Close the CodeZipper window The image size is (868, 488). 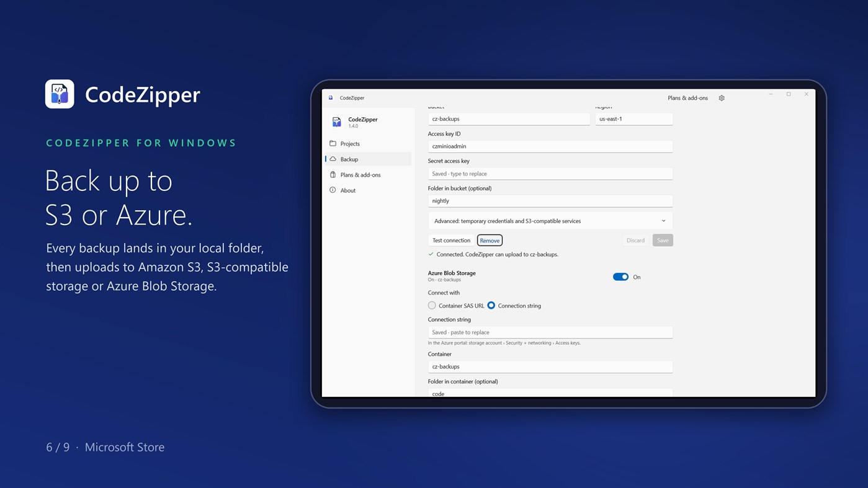[x=807, y=94]
